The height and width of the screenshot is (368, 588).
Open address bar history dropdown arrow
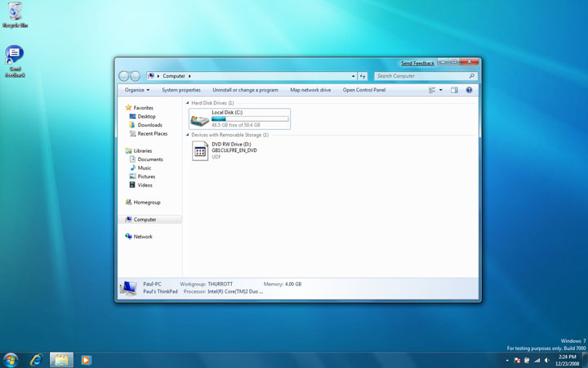point(354,76)
